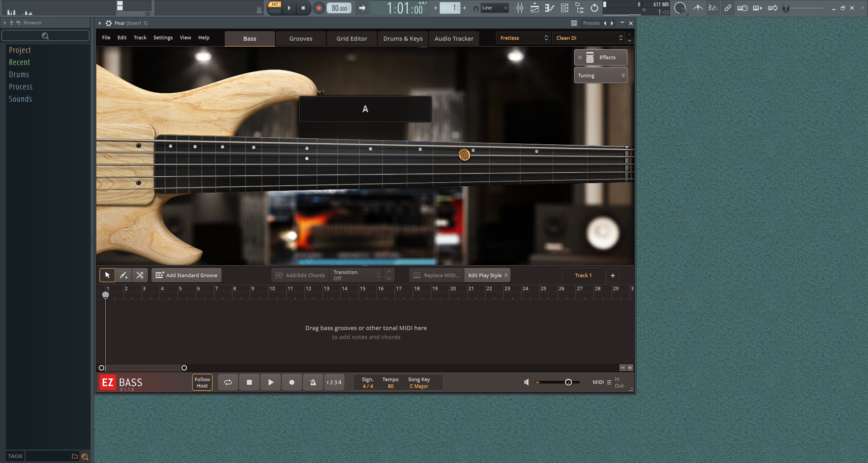Image resolution: width=868 pixels, height=463 pixels.
Task: Open the Settings menu
Action: pyautogui.click(x=163, y=38)
